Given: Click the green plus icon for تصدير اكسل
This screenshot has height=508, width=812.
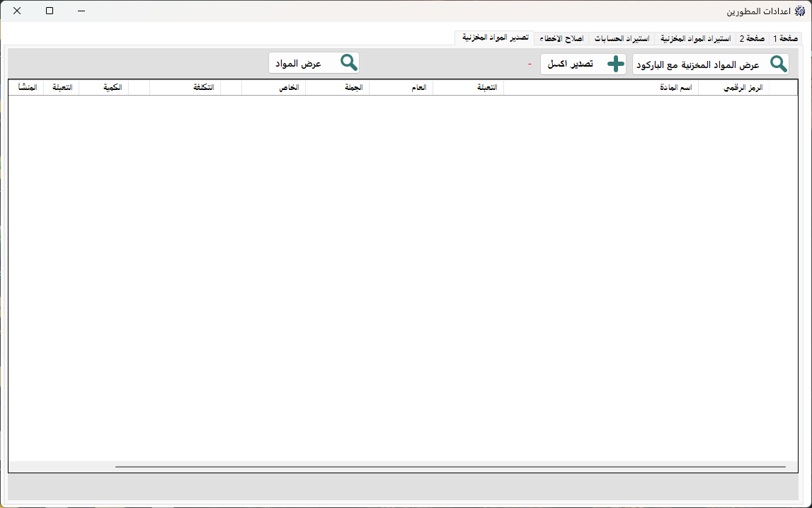Looking at the screenshot, I should click(x=616, y=64).
